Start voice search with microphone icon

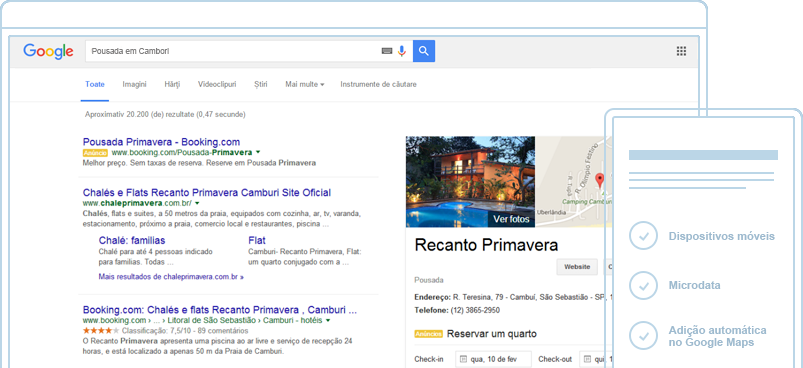coord(402,51)
